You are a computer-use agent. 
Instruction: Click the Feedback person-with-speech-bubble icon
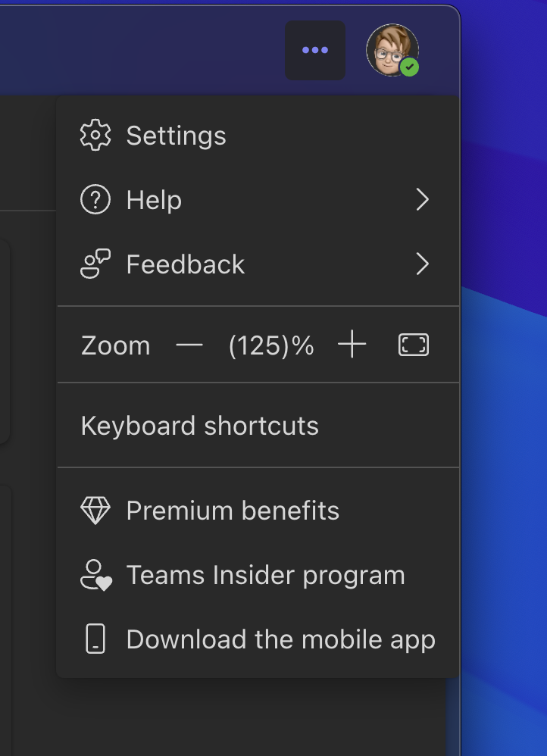tap(95, 264)
